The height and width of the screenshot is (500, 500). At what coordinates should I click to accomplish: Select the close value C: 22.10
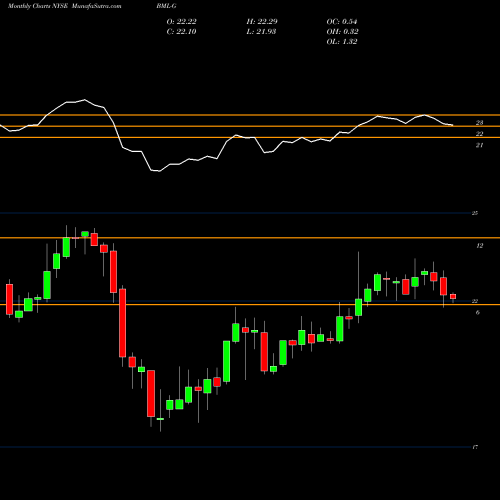click(x=181, y=32)
